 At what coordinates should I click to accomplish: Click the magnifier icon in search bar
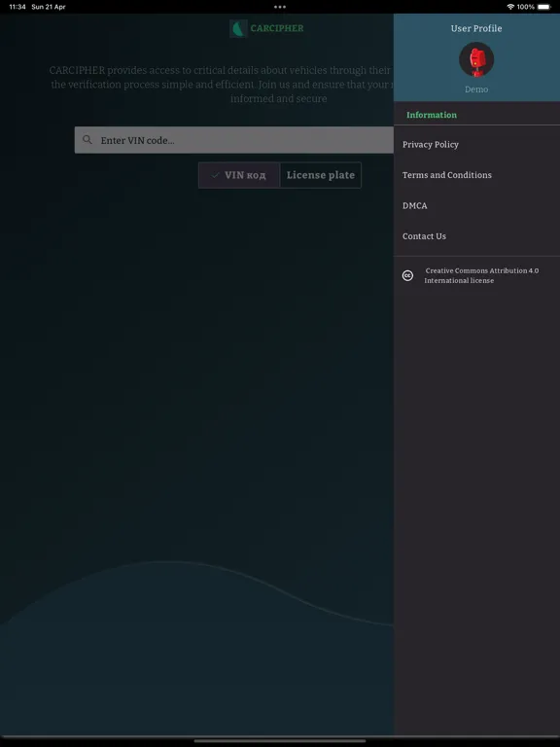[x=87, y=140]
